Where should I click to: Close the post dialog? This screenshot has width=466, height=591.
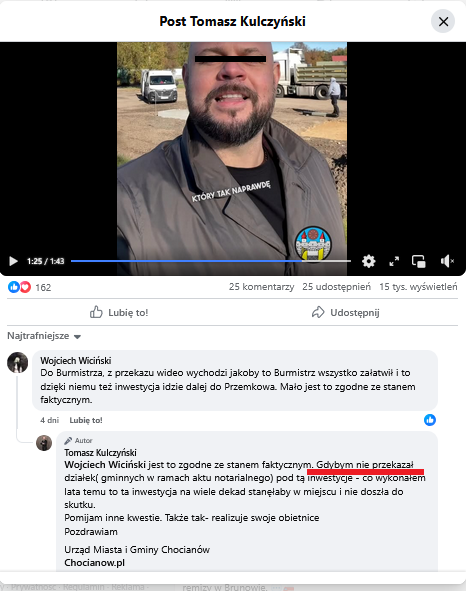(443, 21)
